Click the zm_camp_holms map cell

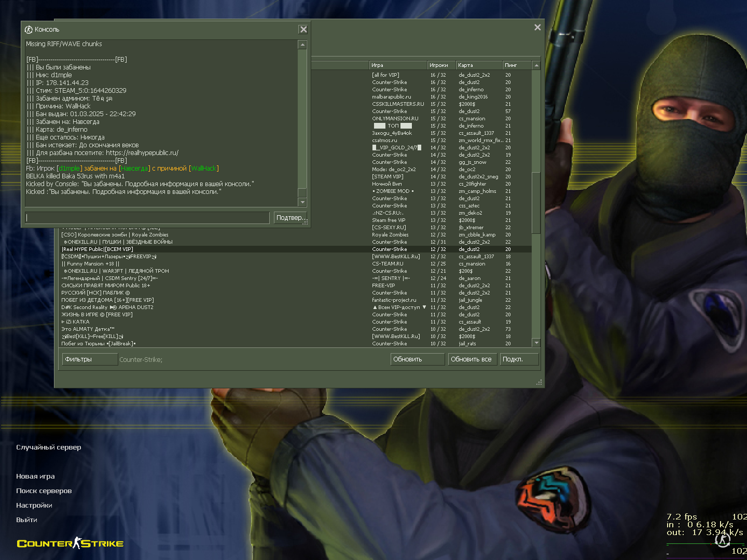click(x=477, y=191)
